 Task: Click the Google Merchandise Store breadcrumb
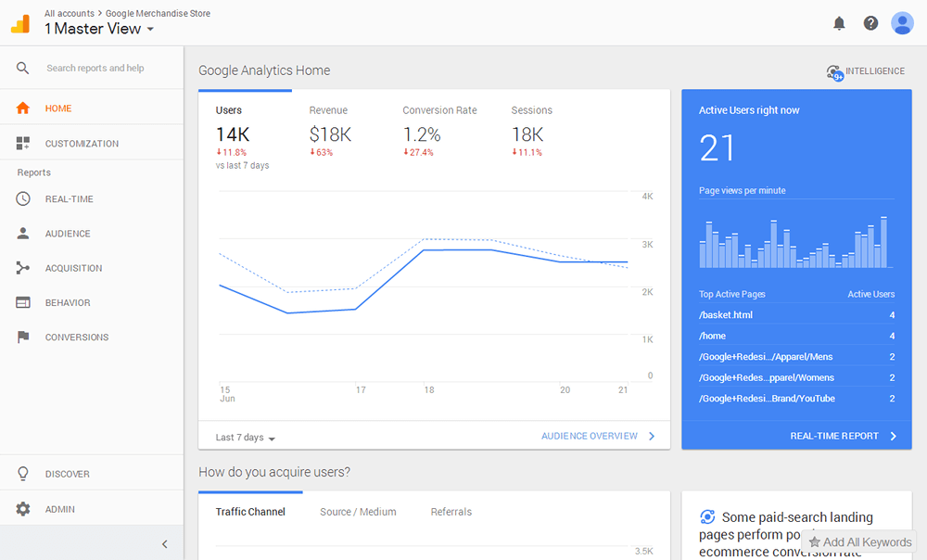coord(158,13)
